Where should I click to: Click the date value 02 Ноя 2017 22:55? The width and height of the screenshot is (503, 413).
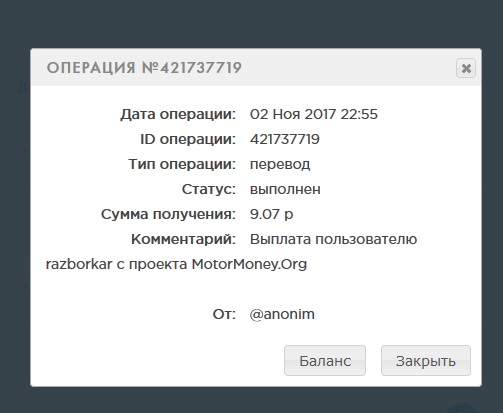point(314,114)
